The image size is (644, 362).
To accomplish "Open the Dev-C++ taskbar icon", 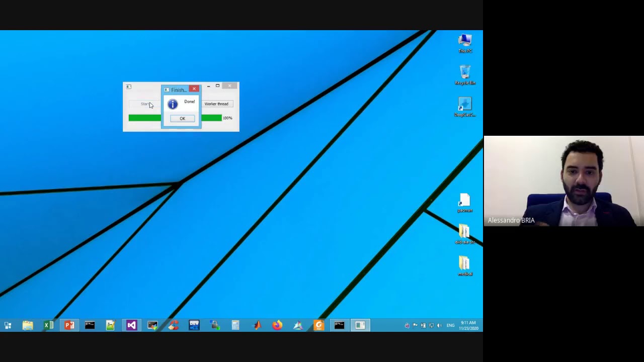I will tap(194, 326).
